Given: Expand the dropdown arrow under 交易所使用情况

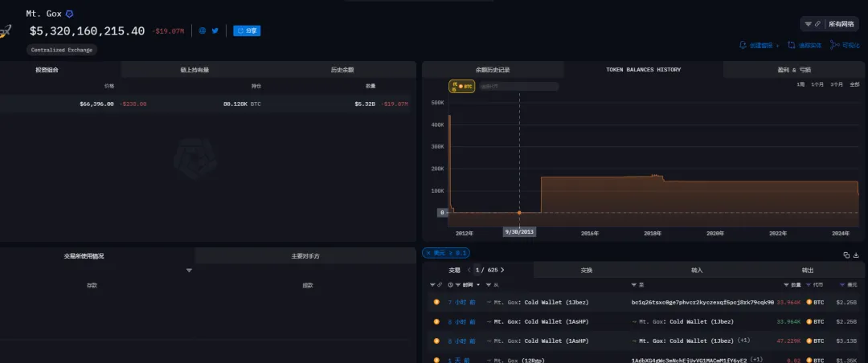Looking at the screenshot, I should click(x=190, y=271).
